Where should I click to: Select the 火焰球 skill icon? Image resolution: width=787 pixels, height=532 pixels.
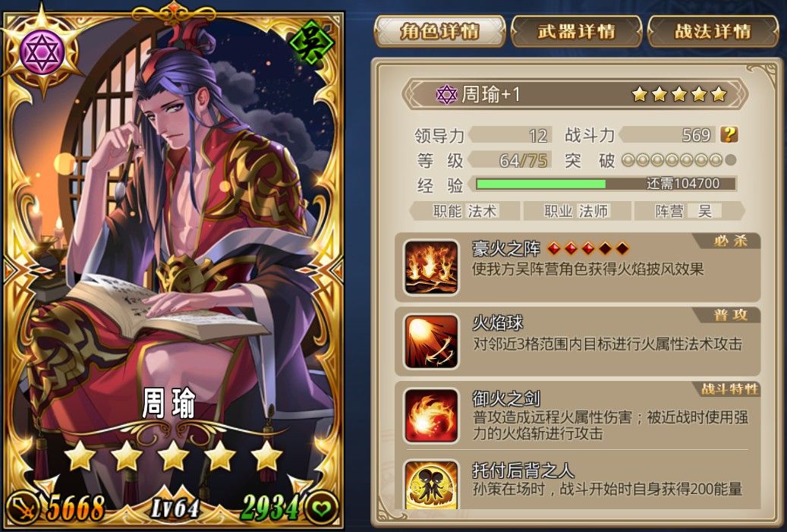coord(431,342)
